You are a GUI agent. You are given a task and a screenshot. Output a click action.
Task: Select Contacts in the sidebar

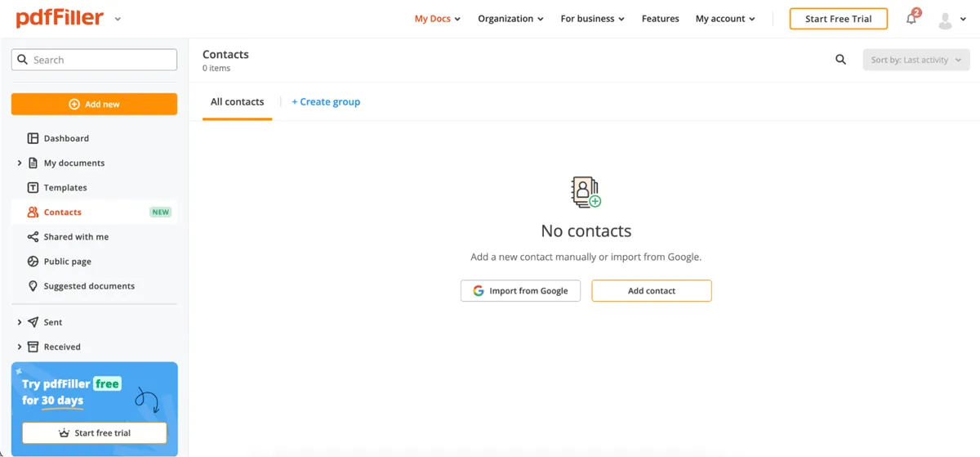click(63, 212)
